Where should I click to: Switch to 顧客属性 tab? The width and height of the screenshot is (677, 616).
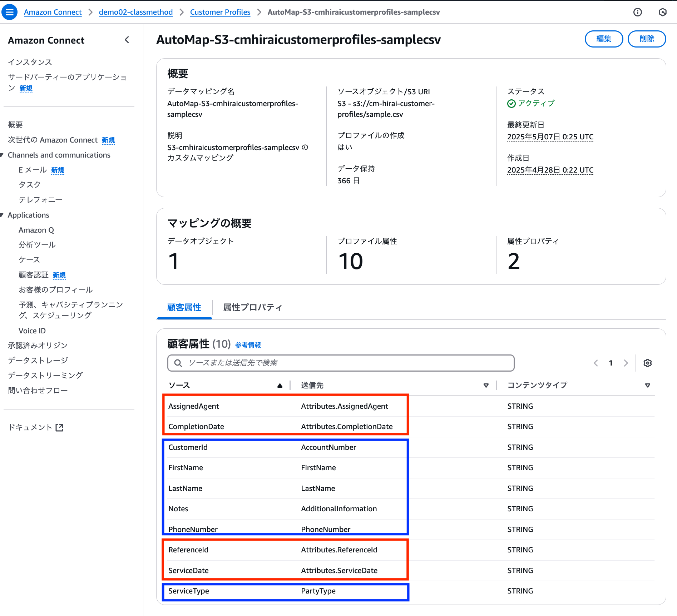tap(184, 307)
